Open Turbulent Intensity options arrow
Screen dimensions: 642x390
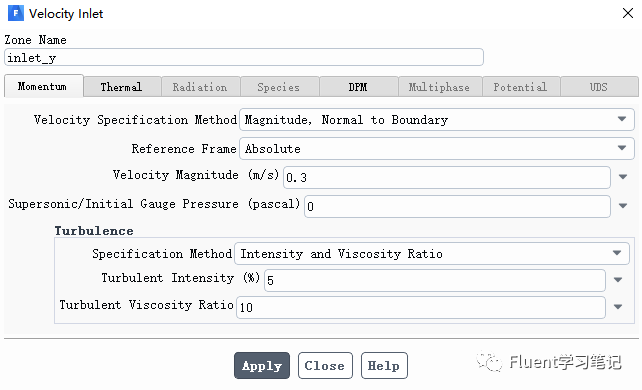point(618,280)
